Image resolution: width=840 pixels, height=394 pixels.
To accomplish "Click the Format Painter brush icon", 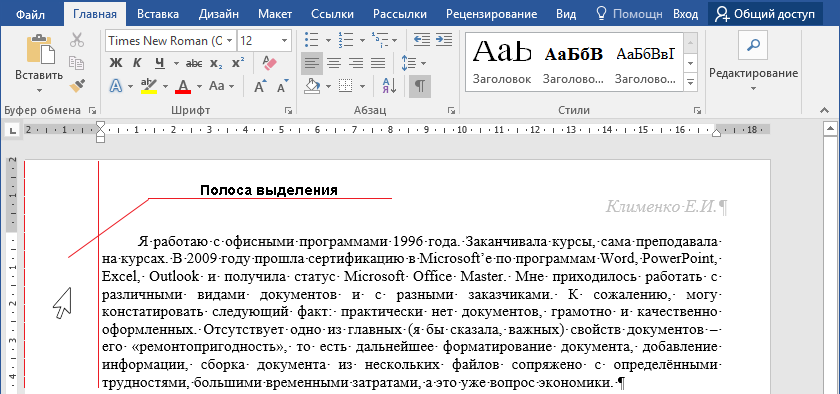I will (x=77, y=85).
